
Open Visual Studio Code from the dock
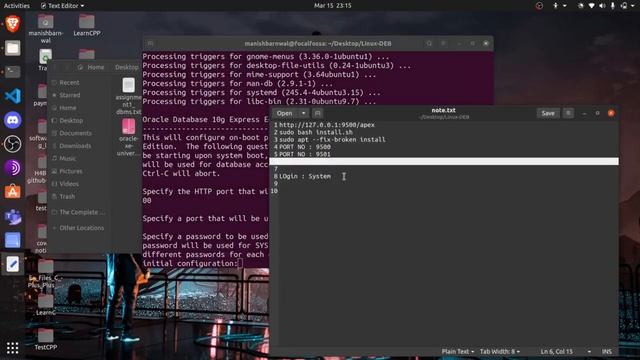coord(13,96)
